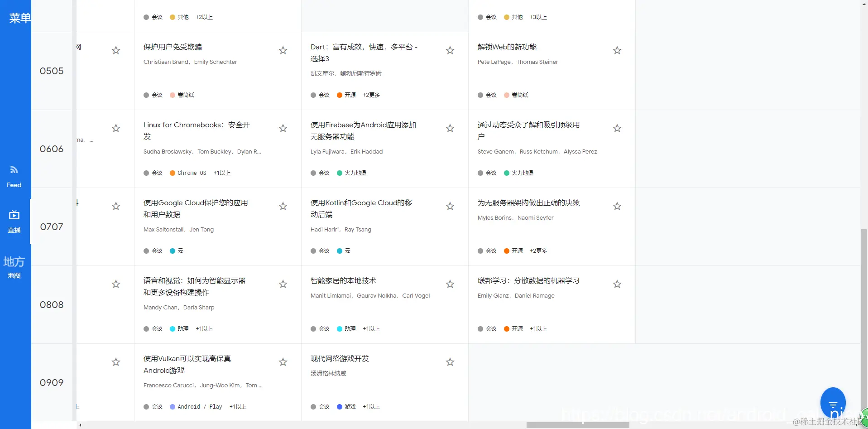Star the "现代网络游戏开发" session
This screenshot has width=868, height=429.
(x=450, y=362)
